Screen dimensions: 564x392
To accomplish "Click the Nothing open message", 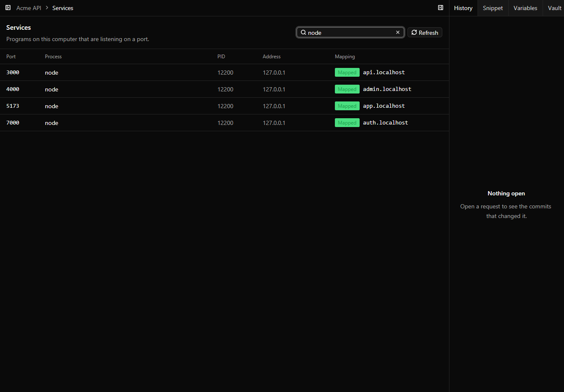I will [506, 193].
